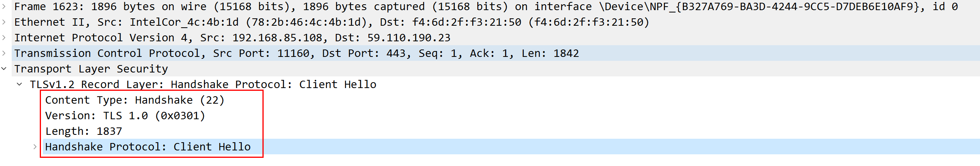Expand the Internet Protocol Version 4 arrow

click(4, 38)
